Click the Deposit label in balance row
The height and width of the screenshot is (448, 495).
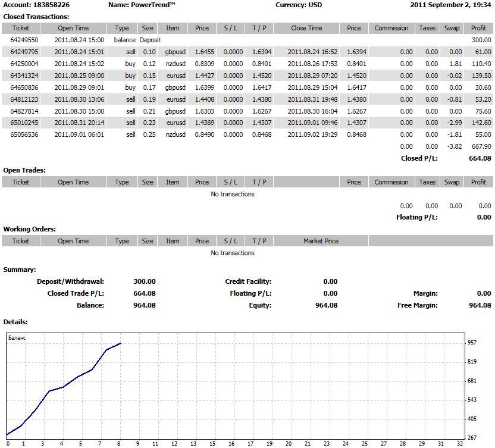[151, 40]
